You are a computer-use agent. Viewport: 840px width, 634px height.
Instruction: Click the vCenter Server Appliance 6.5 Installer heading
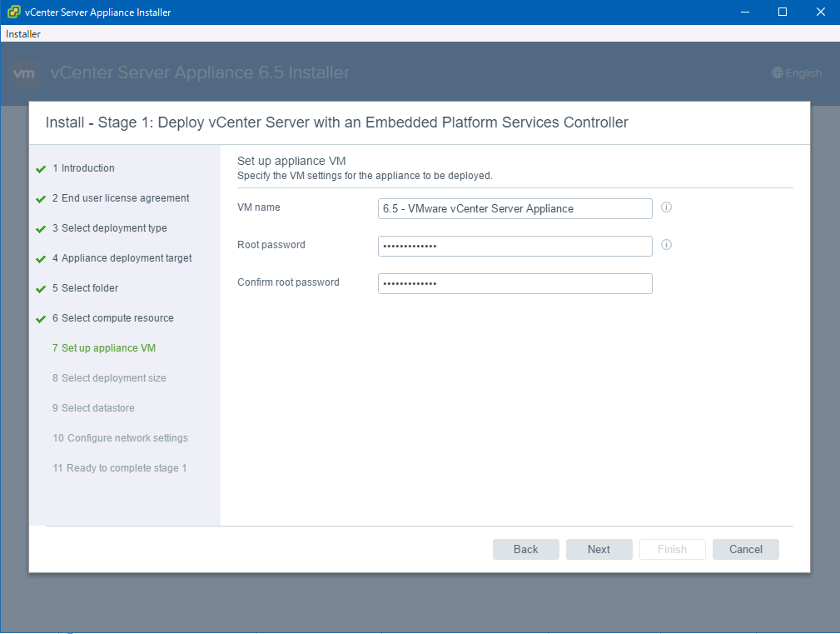[200, 72]
